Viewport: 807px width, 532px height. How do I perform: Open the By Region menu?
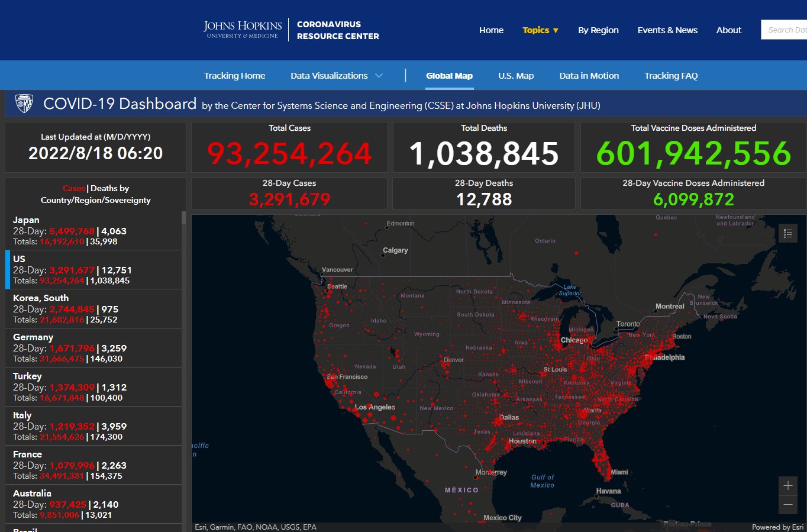(598, 30)
